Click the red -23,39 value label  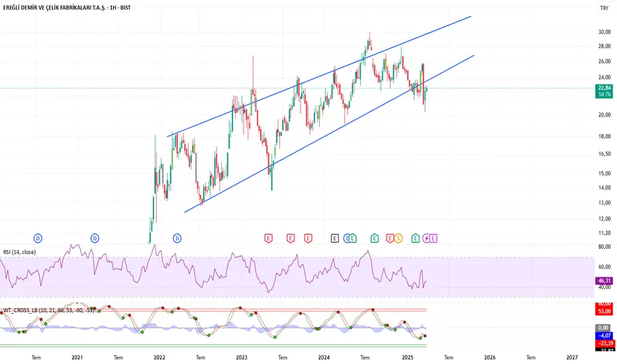604,343
